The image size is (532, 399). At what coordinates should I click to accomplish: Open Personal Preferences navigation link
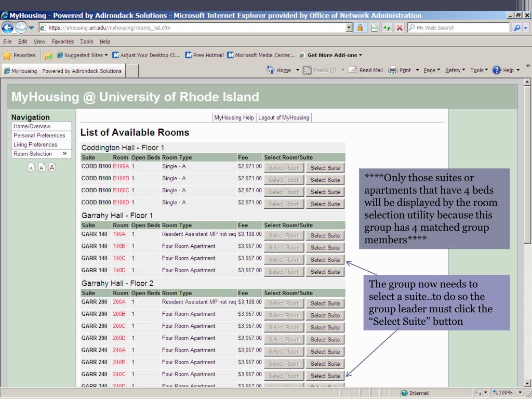[42, 136]
